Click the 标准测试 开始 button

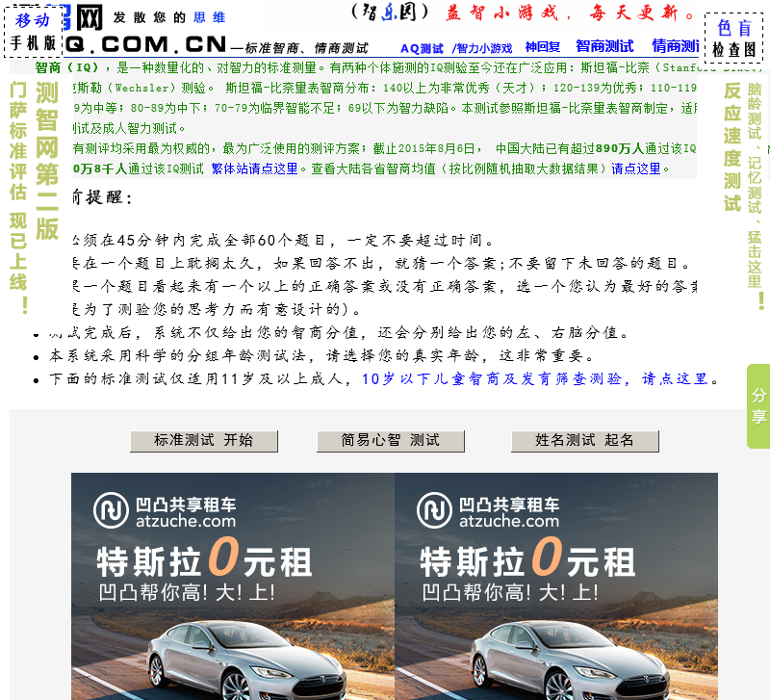pos(204,441)
